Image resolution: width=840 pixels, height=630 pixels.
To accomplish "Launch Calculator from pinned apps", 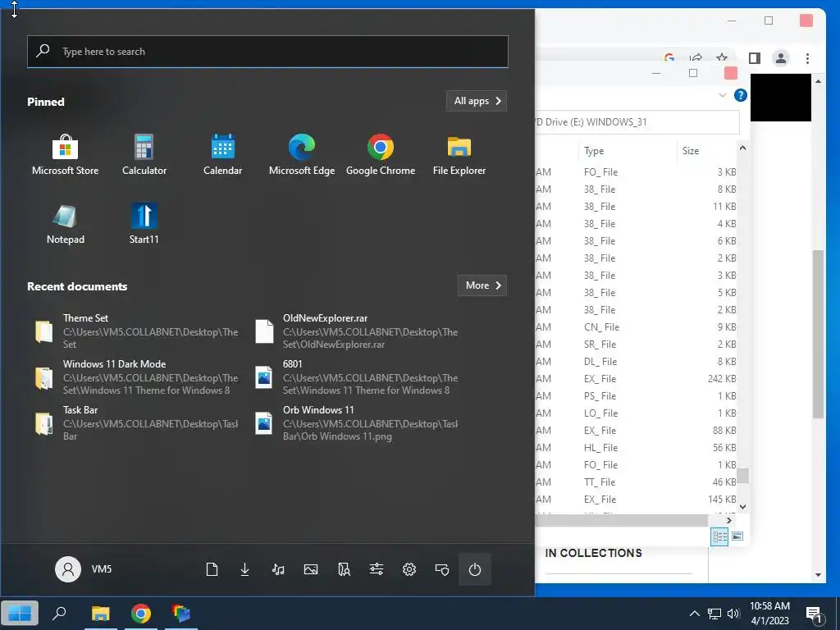I will (x=144, y=155).
